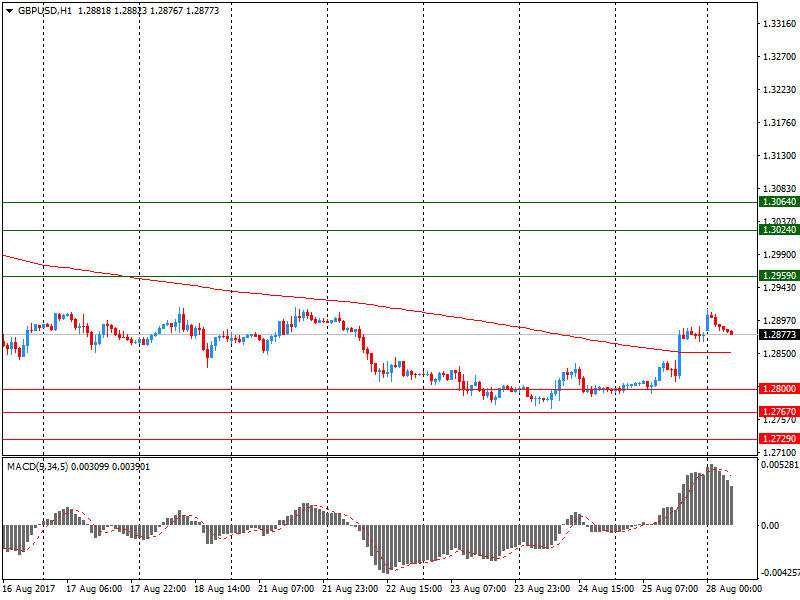Select the 1.27290 red support label
Screen dimensions: 800x600
click(x=779, y=439)
